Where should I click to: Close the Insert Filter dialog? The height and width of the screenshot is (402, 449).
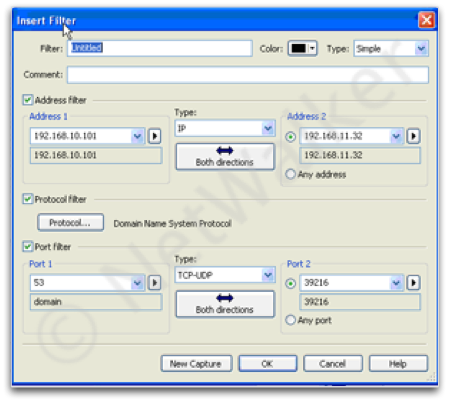coord(426,20)
